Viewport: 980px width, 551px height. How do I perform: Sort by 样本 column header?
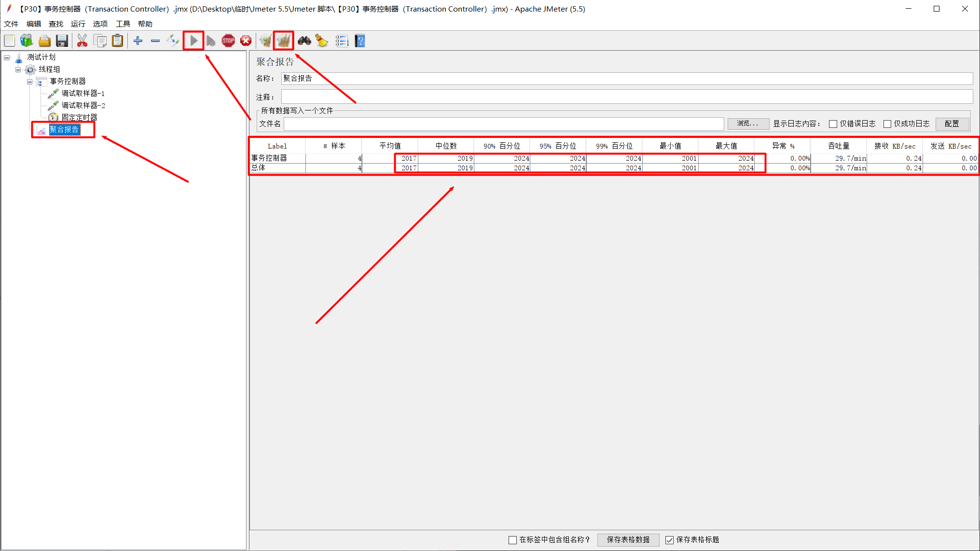point(333,146)
